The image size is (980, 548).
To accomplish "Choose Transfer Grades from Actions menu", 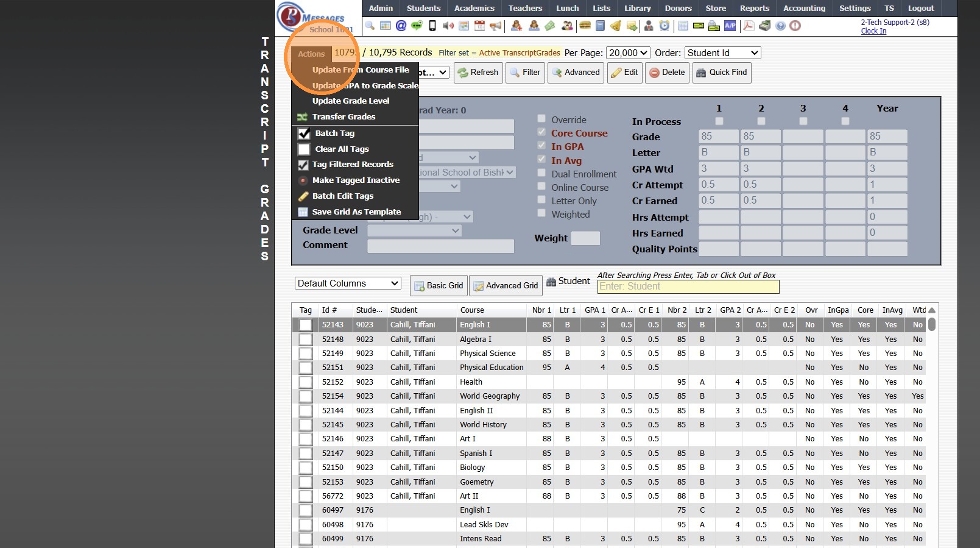I will click(344, 116).
